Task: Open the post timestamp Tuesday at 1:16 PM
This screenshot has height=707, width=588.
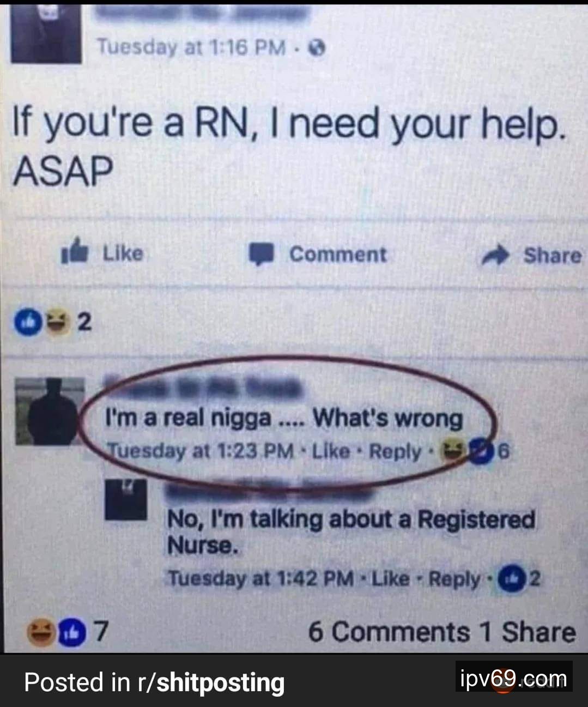Action: 191,48
